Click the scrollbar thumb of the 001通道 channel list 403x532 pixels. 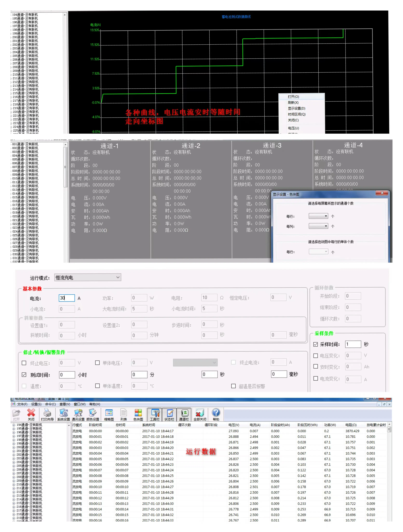tap(65, 167)
